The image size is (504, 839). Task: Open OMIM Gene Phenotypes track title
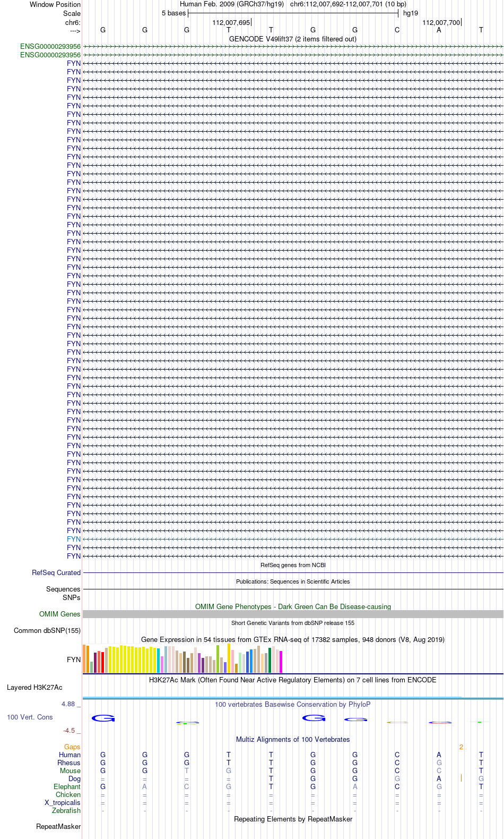[x=293, y=606]
